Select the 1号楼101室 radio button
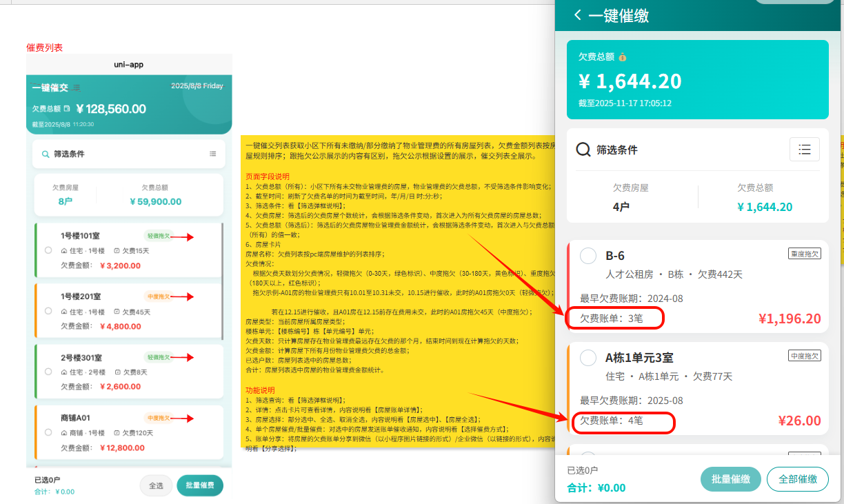 [x=48, y=250]
